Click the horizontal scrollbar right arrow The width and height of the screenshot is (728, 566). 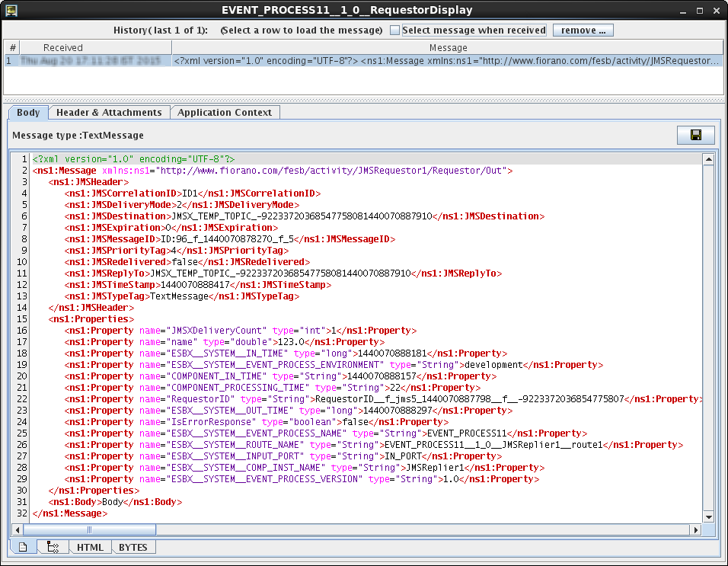695,529
